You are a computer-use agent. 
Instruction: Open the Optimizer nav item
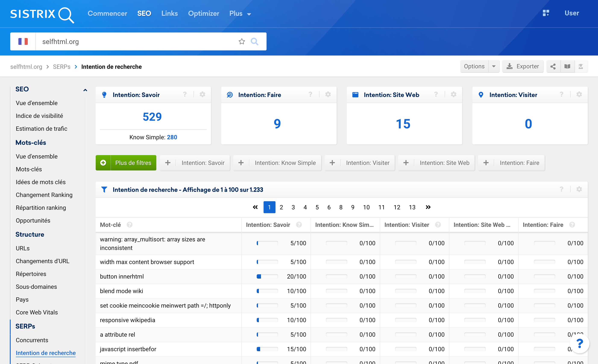coord(204,14)
